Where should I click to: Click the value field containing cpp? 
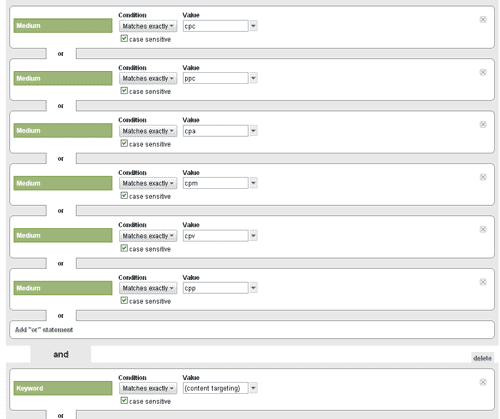point(215,288)
